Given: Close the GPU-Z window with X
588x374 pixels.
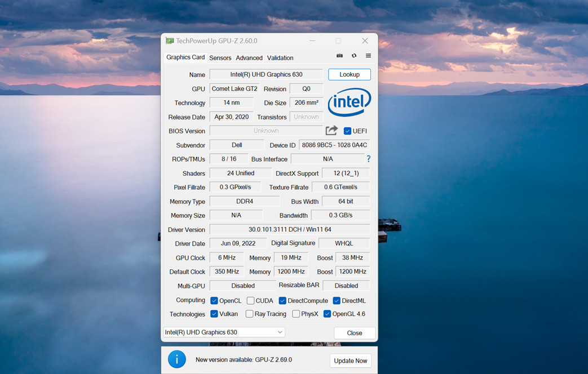Looking at the screenshot, I should point(365,41).
